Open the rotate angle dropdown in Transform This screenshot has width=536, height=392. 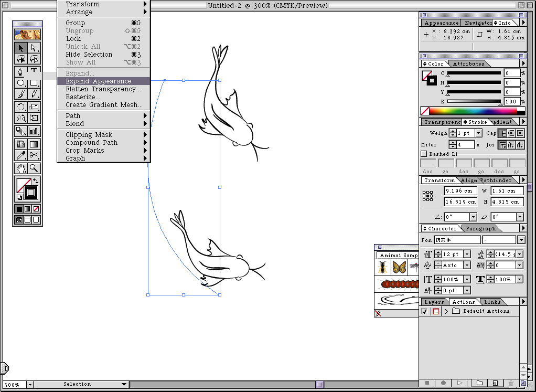pyautogui.click(x=473, y=217)
